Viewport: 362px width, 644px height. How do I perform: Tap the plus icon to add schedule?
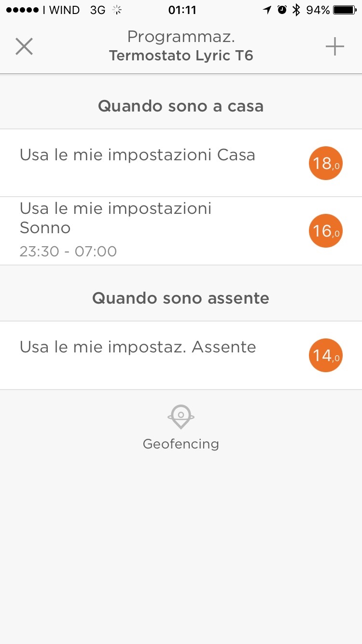(x=334, y=46)
